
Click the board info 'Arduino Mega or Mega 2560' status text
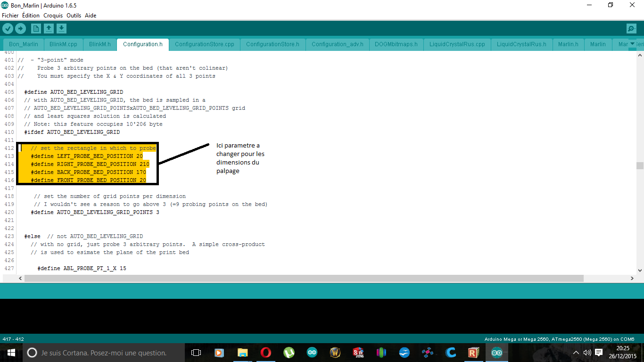pos(560,339)
